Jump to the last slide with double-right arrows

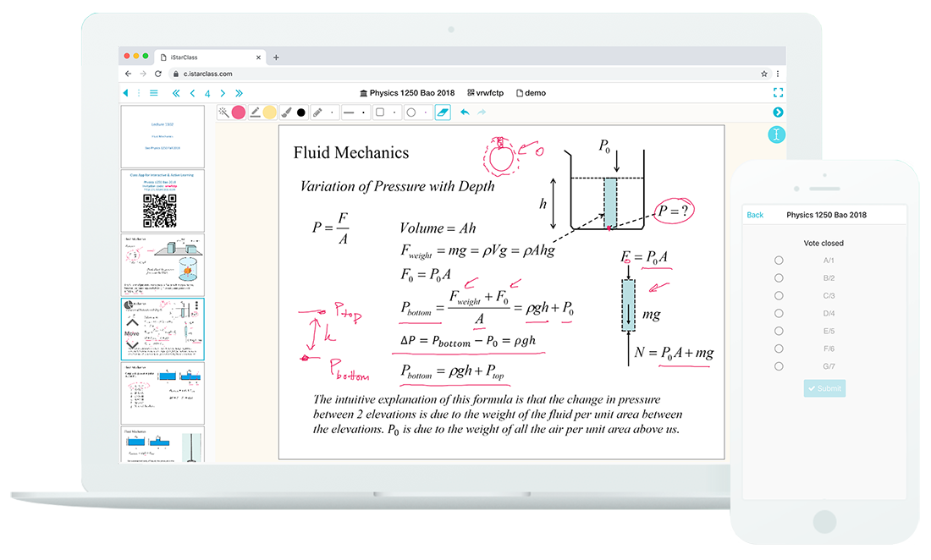239,93
